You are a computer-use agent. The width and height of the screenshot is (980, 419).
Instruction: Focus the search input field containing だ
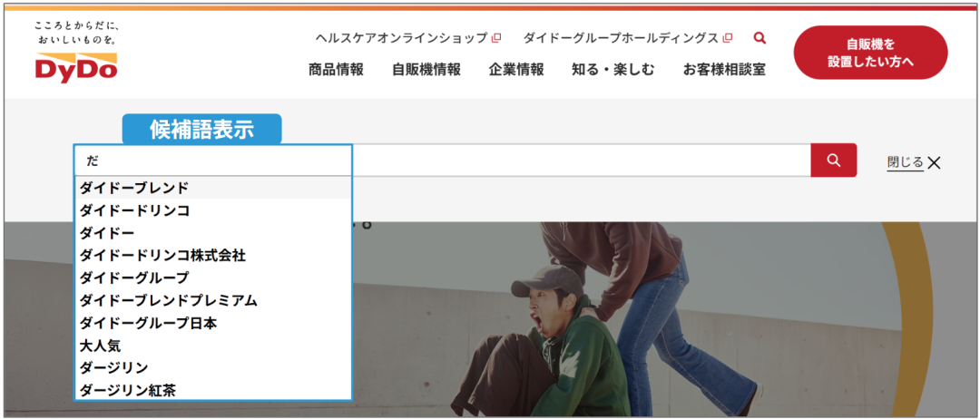pyautogui.click(x=443, y=160)
